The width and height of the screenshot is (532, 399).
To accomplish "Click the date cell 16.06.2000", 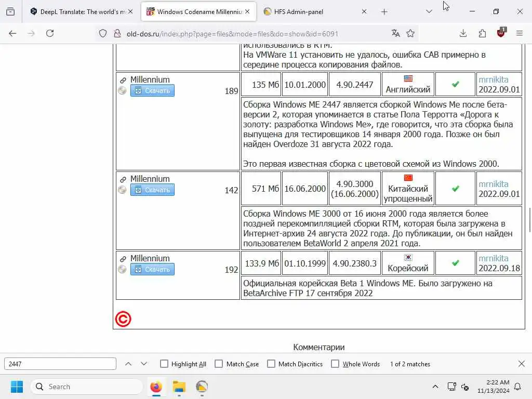I will pos(304,189).
